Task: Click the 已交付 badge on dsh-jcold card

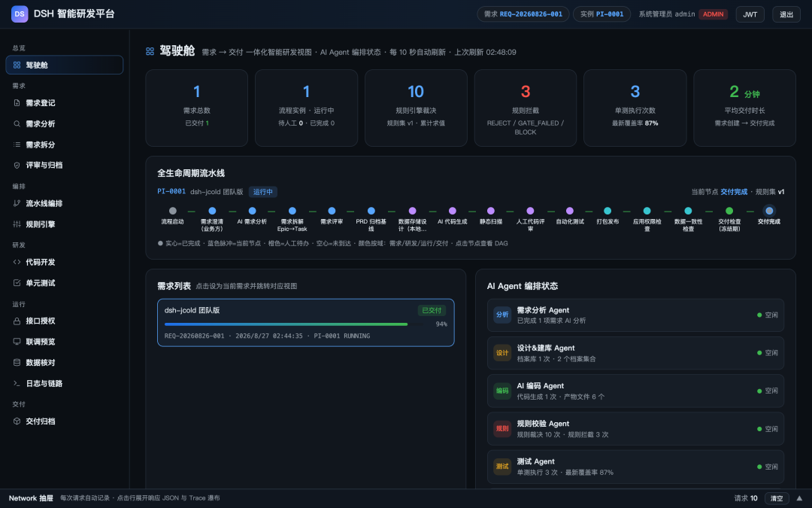Action: pyautogui.click(x=432, y=311)
